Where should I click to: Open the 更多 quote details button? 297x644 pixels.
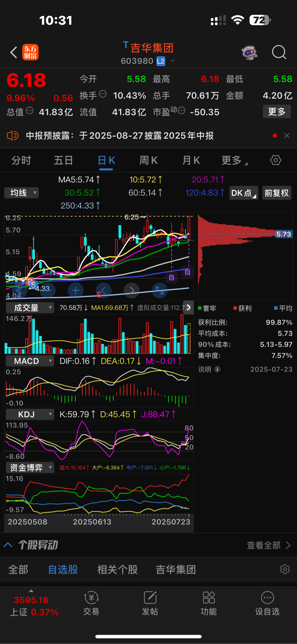[277, 112]
